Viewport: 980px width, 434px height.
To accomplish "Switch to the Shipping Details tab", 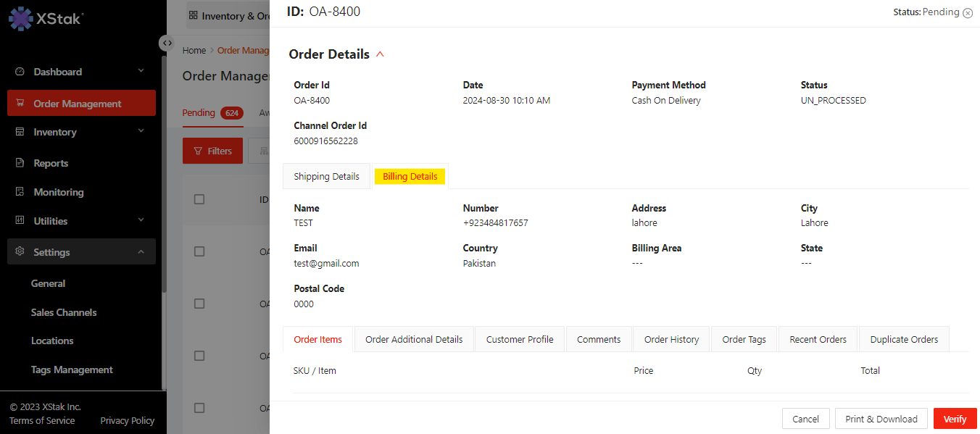I will [x=326, y=177].
